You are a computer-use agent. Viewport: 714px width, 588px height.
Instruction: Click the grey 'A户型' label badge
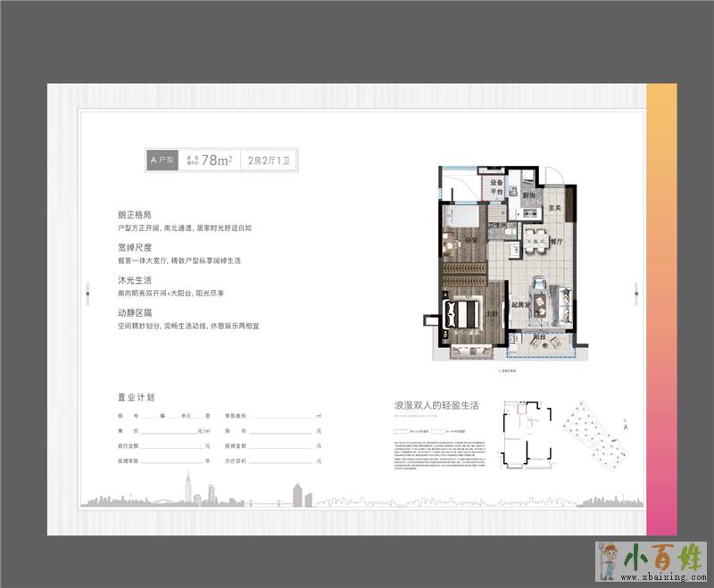(x=163, y=160)
